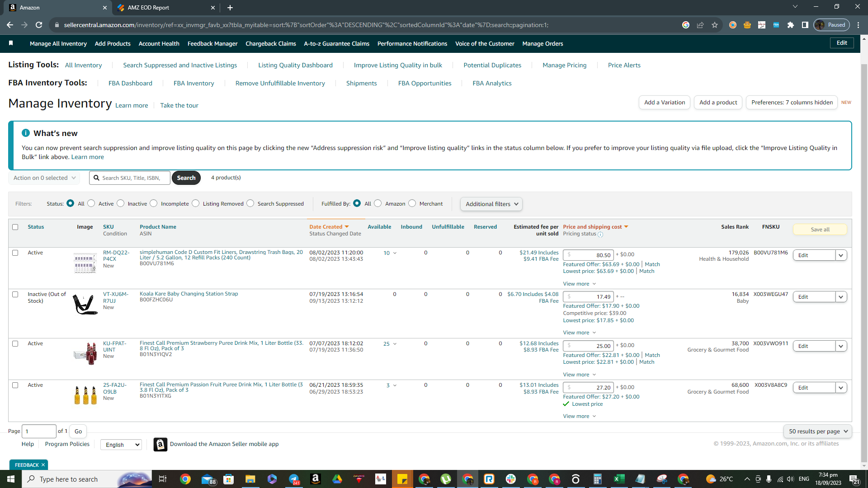Click the Search button

pos(186,178)
